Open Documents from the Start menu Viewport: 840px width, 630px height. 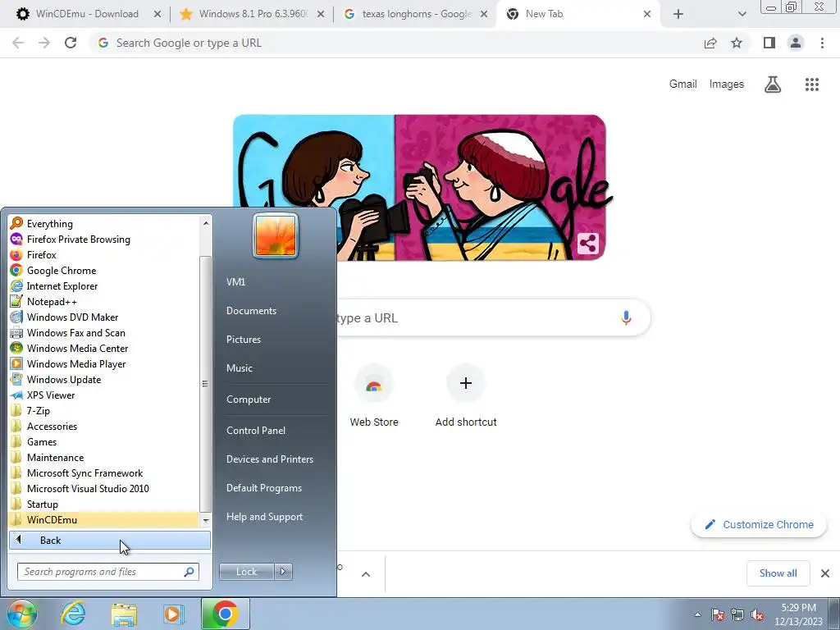(251, 311)
